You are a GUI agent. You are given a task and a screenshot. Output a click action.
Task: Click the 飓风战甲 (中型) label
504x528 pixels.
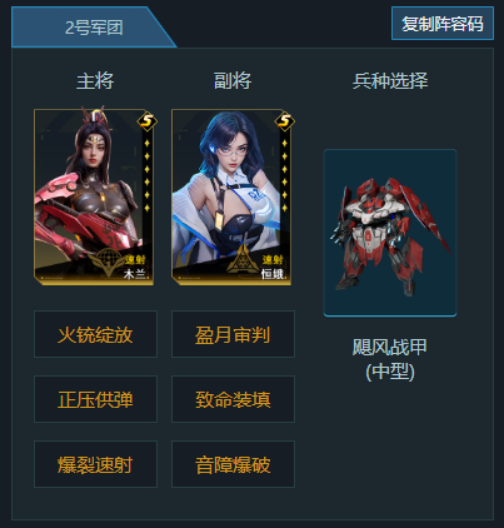(x=390, y=360)
